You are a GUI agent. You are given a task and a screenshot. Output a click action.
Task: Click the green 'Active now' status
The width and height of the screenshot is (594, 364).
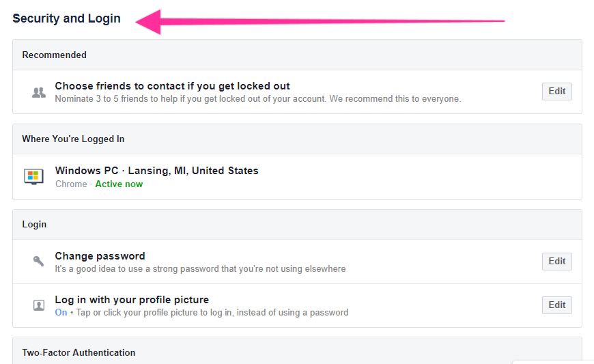(x=119, y=184)
